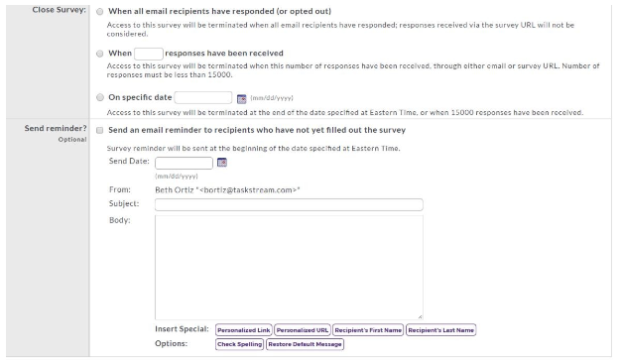
Task: Insert Recipient's Last Name placeholder
Action: click(x=441, y=330)
